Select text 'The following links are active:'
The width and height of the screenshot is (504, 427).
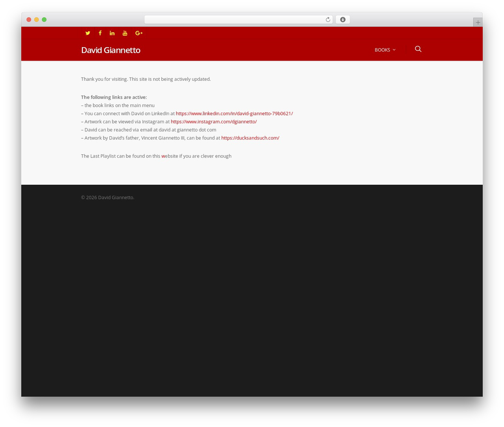coord(114,97)
